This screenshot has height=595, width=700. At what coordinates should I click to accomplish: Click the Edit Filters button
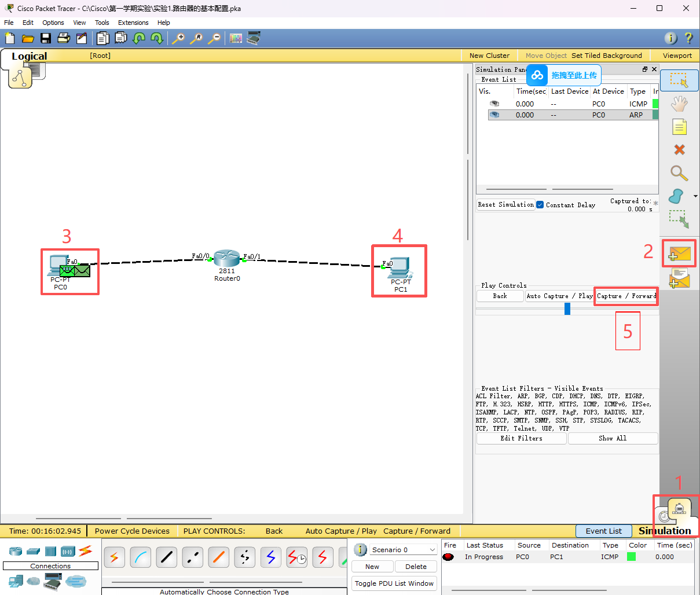tap(521, 438)
